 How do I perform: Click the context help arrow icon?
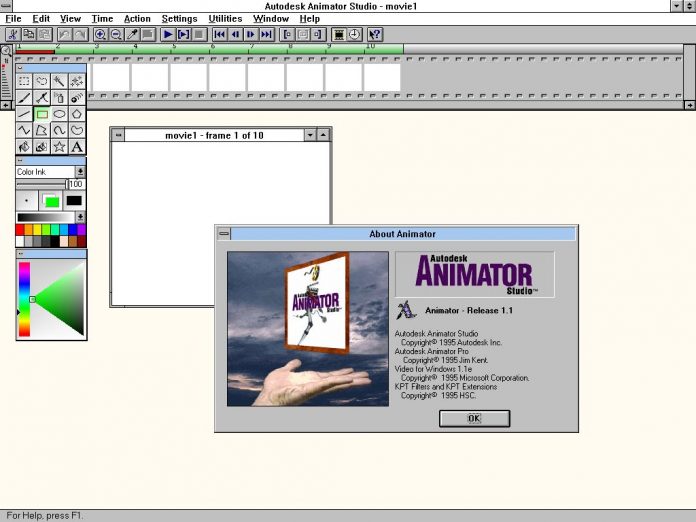375,35
